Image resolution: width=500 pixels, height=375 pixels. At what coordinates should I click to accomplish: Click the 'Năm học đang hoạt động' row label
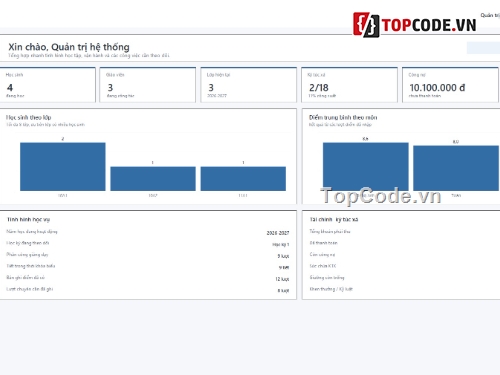tap(32, 231)
